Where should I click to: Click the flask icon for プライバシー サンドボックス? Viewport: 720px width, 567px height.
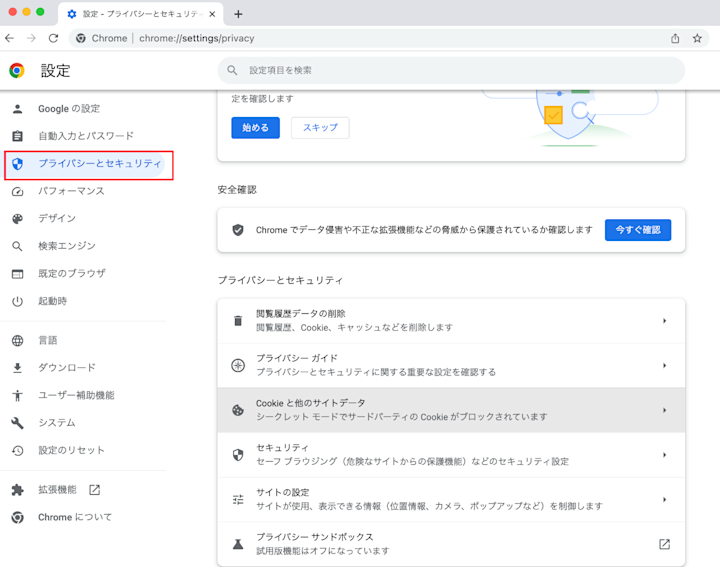pos(238,544)
